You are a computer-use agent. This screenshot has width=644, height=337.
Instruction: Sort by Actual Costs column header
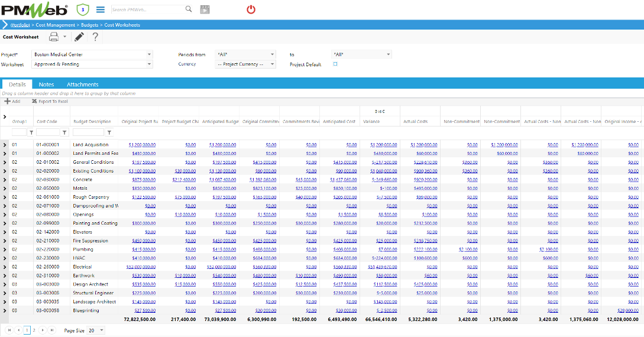[416, 122]
